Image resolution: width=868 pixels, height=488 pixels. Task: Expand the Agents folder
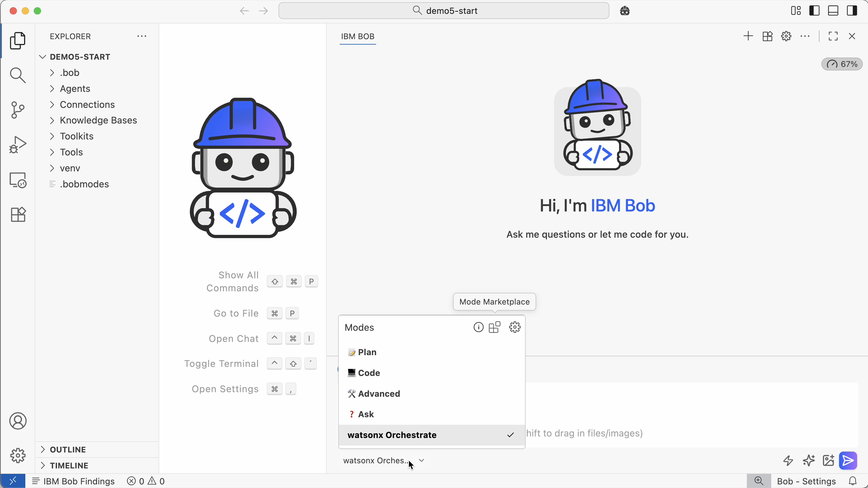tap(75, 89)
